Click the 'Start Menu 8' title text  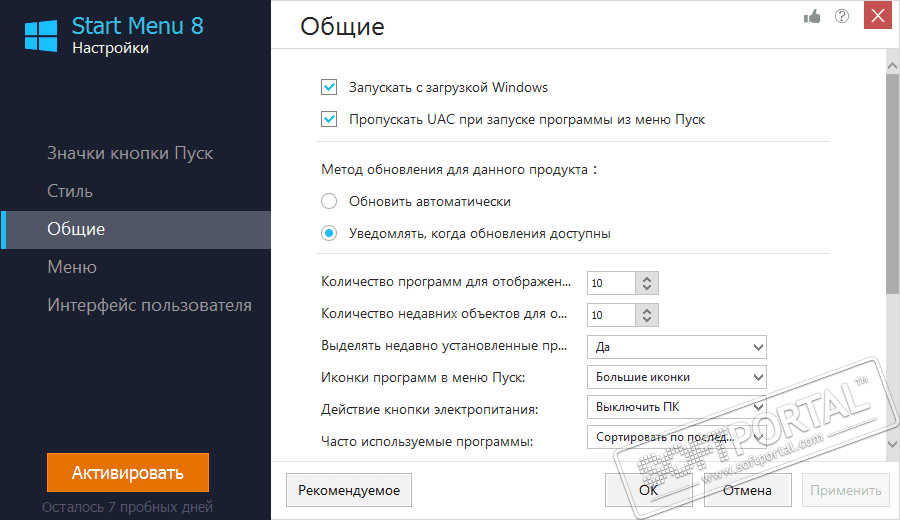click(x=138, y=26)
